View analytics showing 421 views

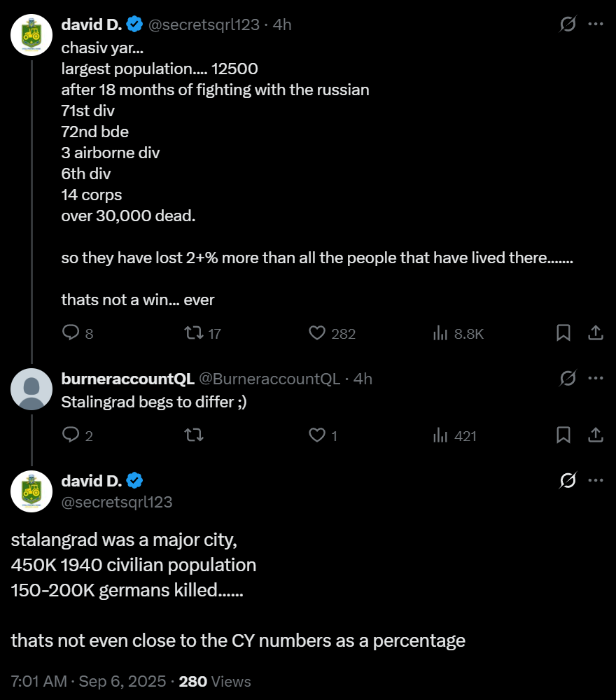pyautogui.click(x=440, y=435)
